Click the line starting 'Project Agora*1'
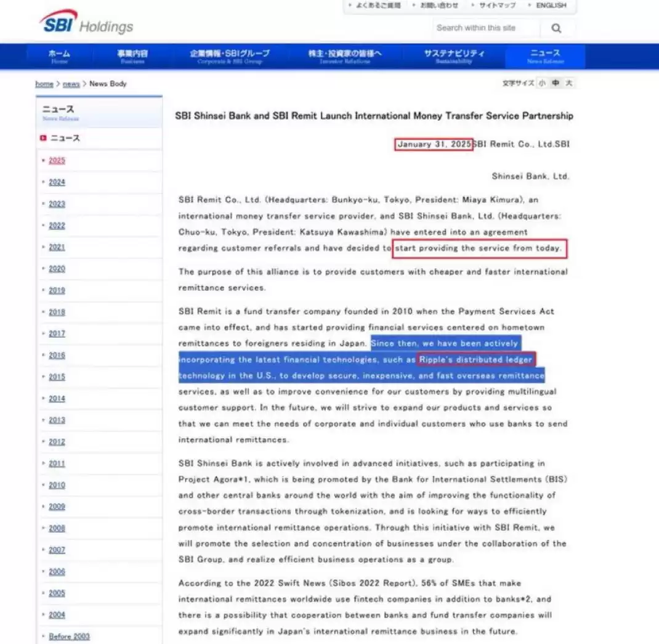 point(373,479)
